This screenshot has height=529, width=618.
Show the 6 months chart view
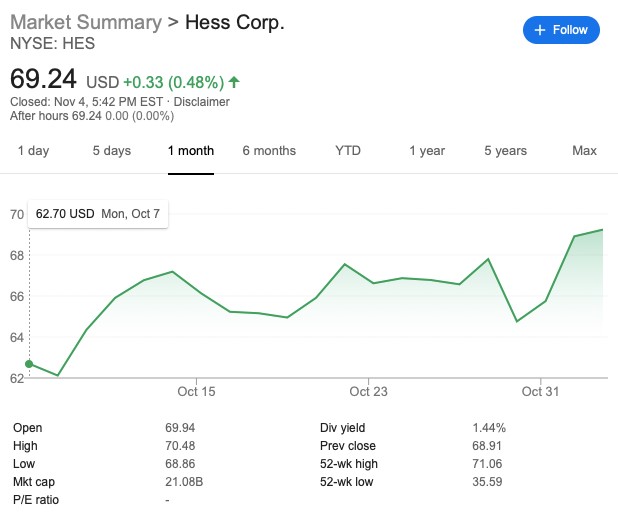(x=269, y=151)
